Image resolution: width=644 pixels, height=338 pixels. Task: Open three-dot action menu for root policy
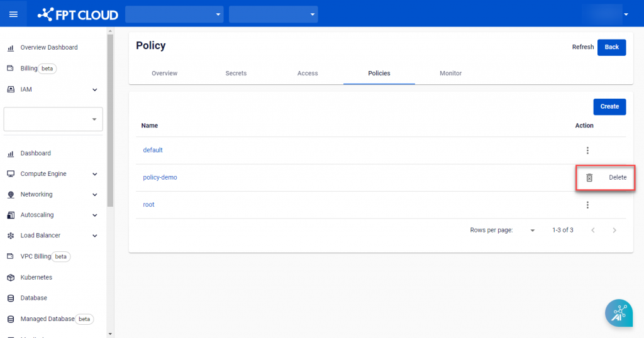587,205
